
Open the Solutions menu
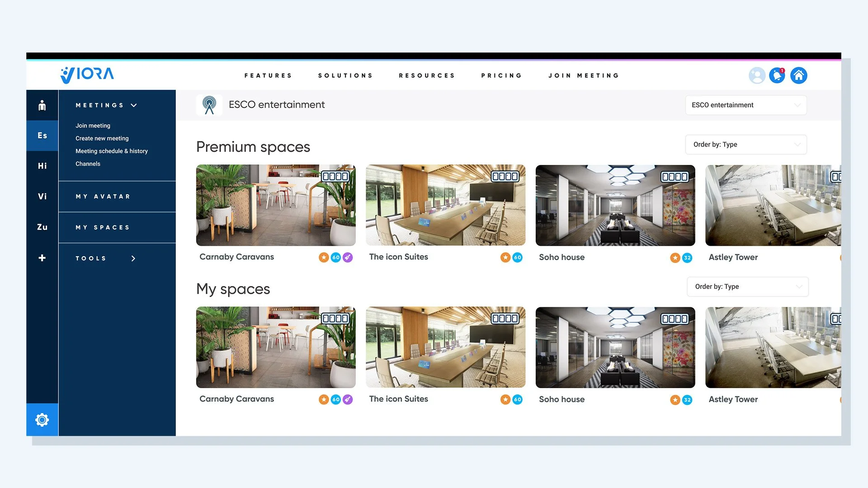click(345, 75)
